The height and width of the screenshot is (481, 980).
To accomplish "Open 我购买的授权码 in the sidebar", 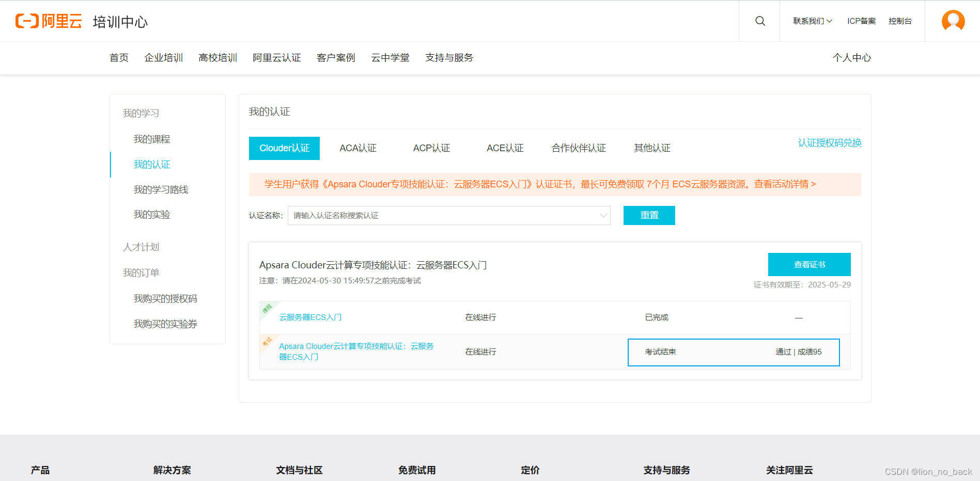I will pos(165,299).
